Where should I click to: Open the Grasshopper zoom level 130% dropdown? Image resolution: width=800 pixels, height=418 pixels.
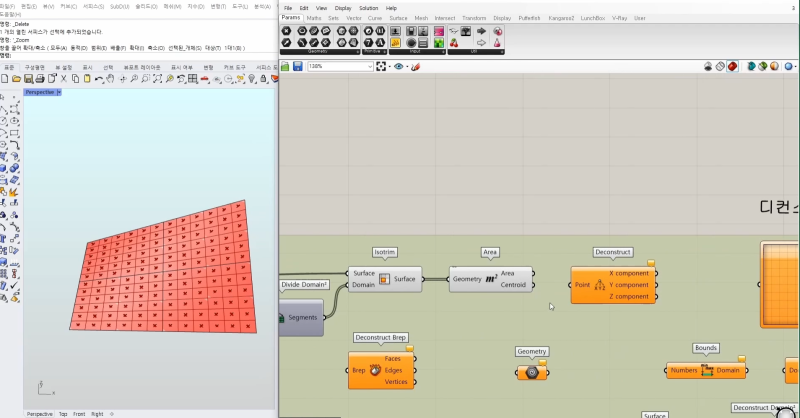[370, 66]
